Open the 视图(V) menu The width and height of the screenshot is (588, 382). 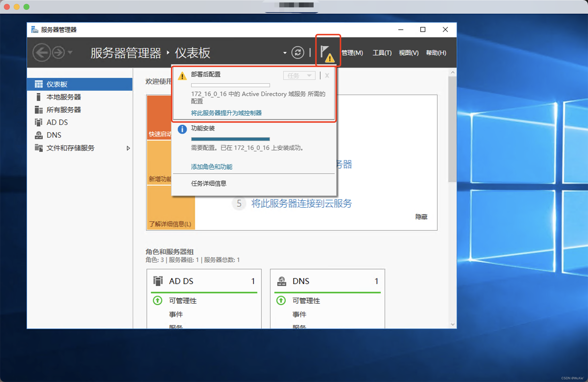[409, 53]
